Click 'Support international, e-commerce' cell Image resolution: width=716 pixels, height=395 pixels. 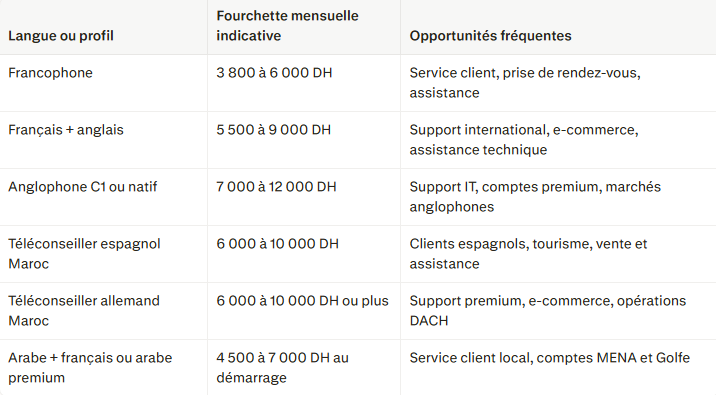click(524, 140)
